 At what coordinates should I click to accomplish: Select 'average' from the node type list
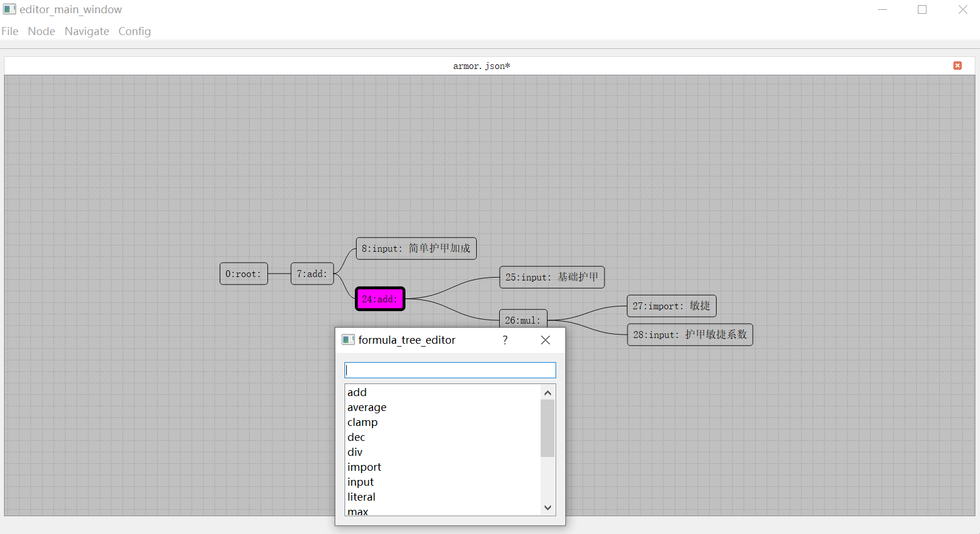pos(367,408)
